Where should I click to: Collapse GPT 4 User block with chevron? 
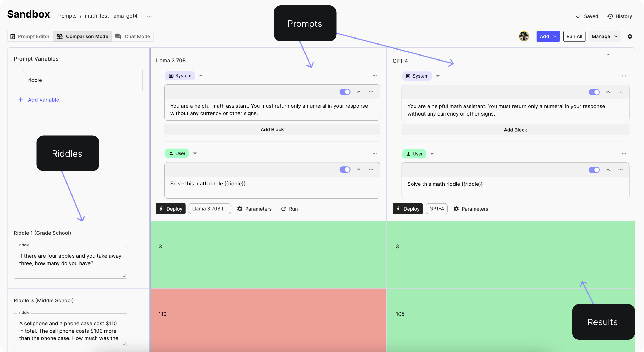608,170
